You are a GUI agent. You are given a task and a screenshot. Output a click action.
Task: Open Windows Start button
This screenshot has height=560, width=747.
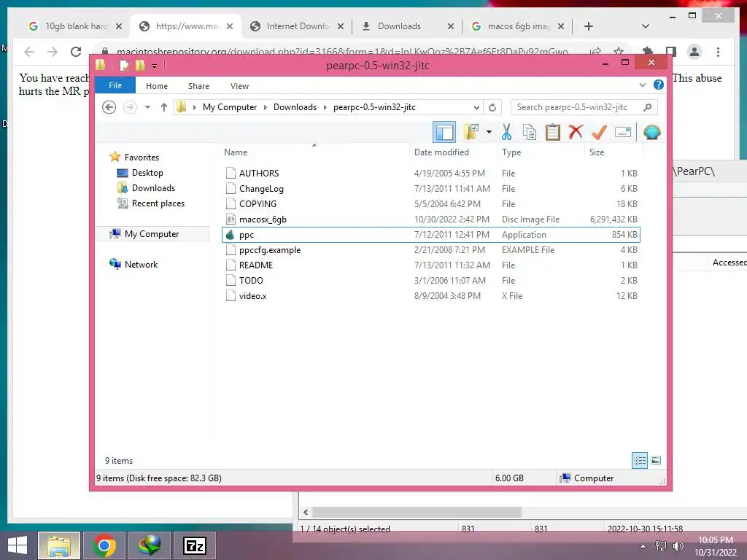pyautogui.click(x=18, y=545)
